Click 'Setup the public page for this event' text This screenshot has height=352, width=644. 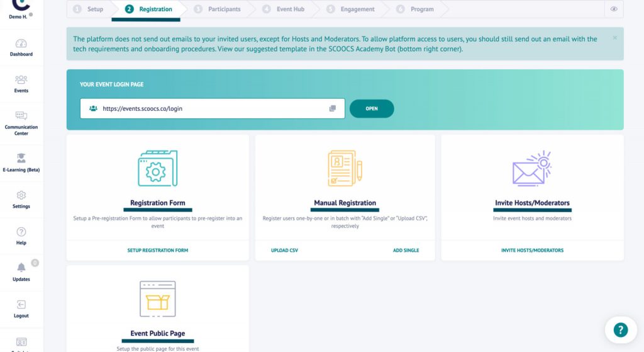point(158,349)
